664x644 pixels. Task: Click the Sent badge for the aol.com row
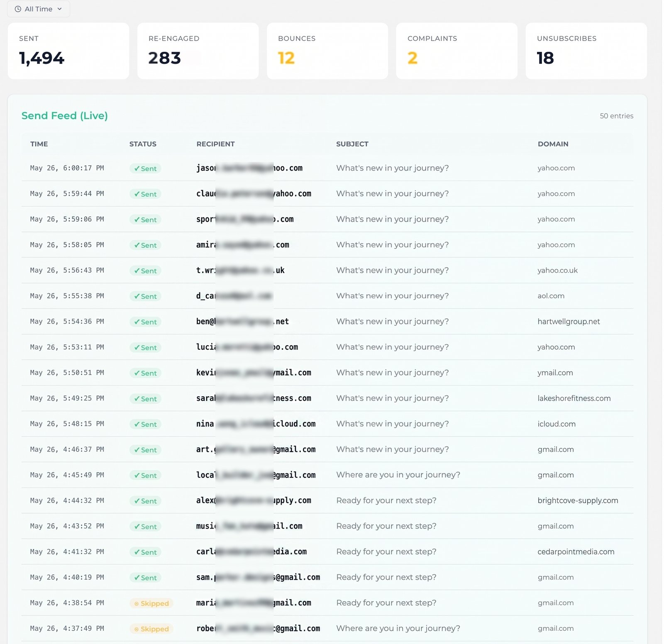145,296
